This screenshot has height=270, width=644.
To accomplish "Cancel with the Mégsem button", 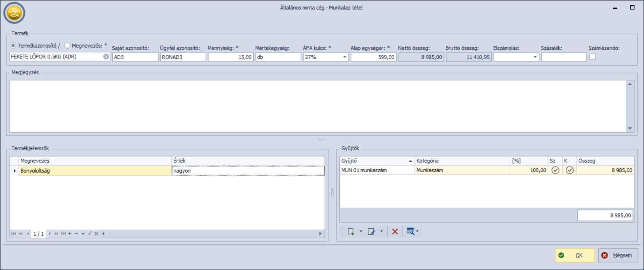I will pyautogui.click(x=618, y=256).
